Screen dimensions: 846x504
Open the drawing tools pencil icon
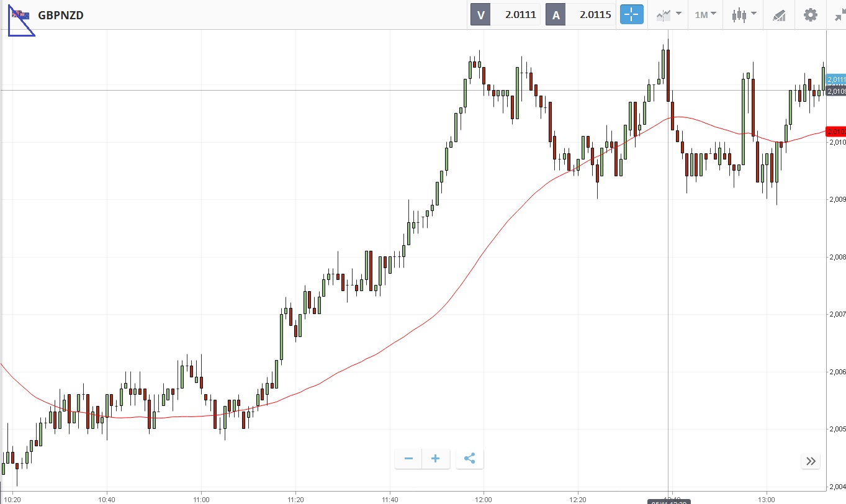pyautogui.click(x=780, y=15)
